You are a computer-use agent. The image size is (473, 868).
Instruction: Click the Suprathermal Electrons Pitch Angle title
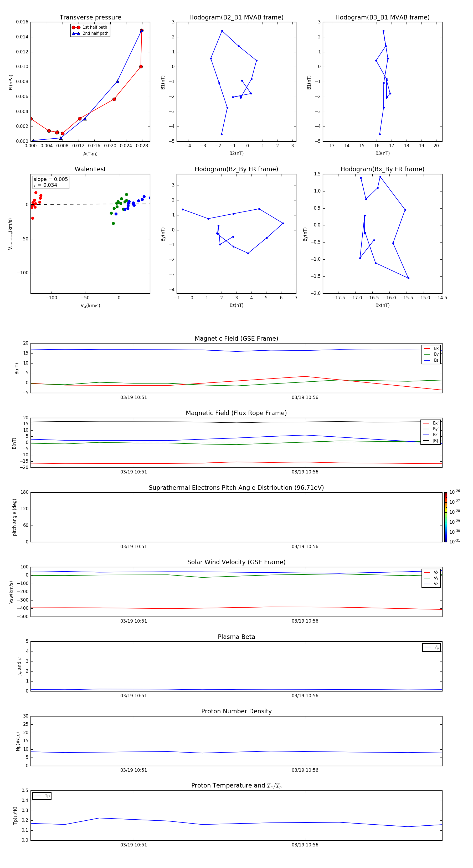click(x=236, y=488)
